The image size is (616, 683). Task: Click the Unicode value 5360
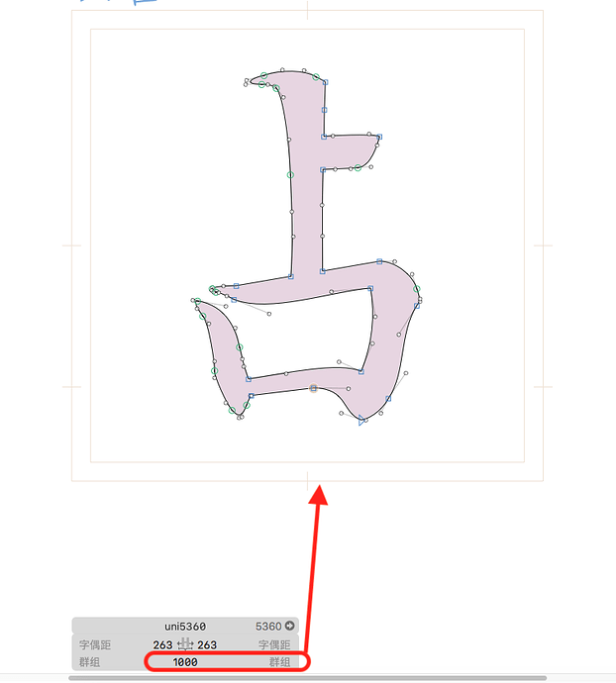(x=268, y=627)
